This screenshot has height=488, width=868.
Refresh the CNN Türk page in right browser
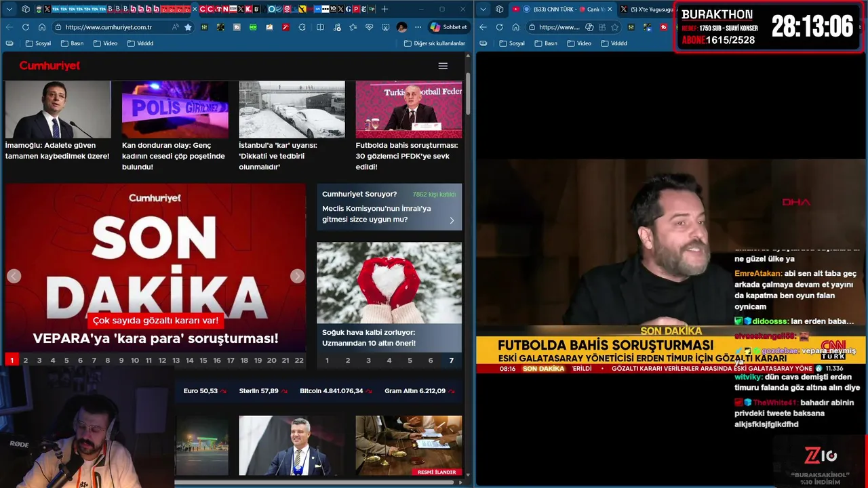point(499,27)
